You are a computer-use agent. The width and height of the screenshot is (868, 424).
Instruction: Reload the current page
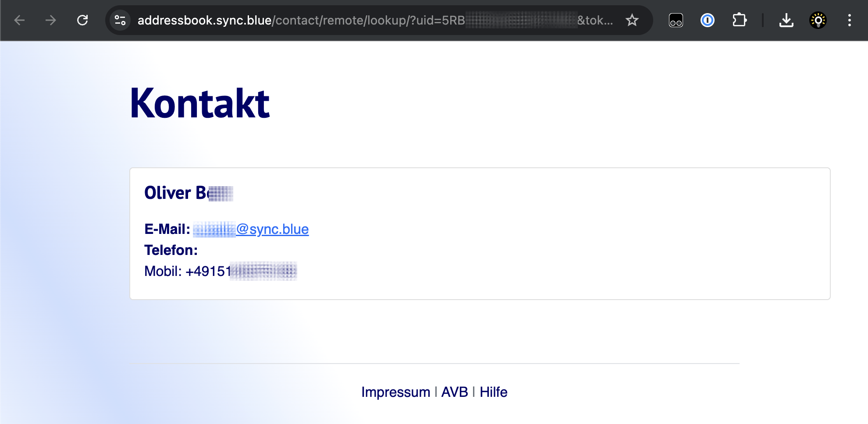[82, 20]
